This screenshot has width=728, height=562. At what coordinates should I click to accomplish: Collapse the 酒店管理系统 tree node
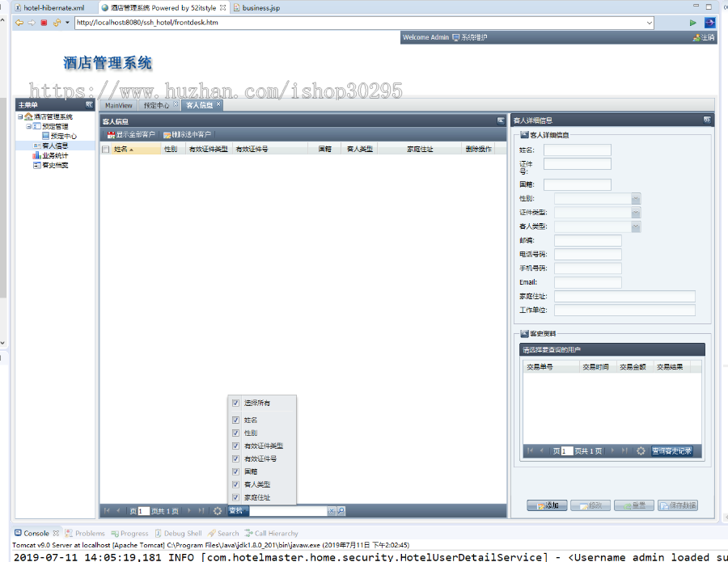tap(20, 116)
